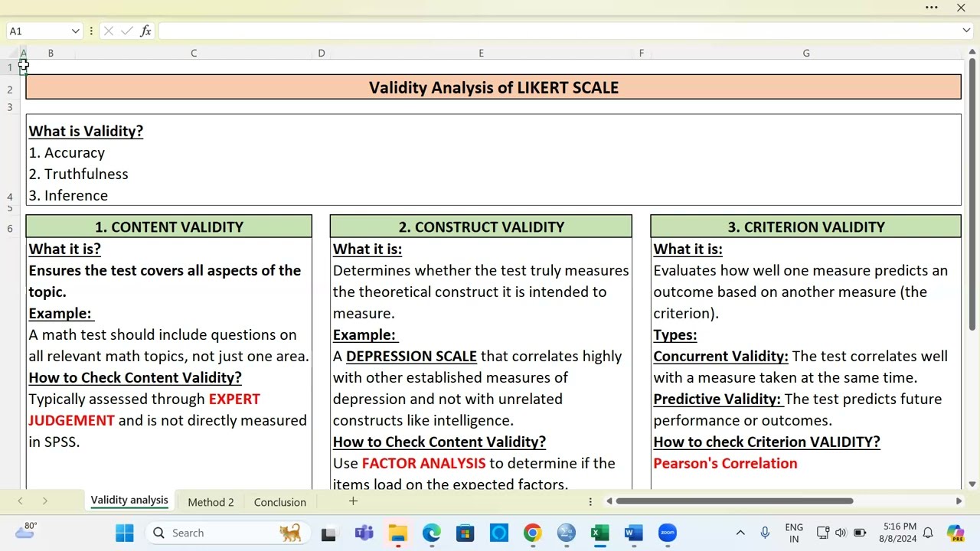Open the notifications bell icon
The width and height of the screenshot is (980, 551).
pyautogui.click(x=928, y=533)
